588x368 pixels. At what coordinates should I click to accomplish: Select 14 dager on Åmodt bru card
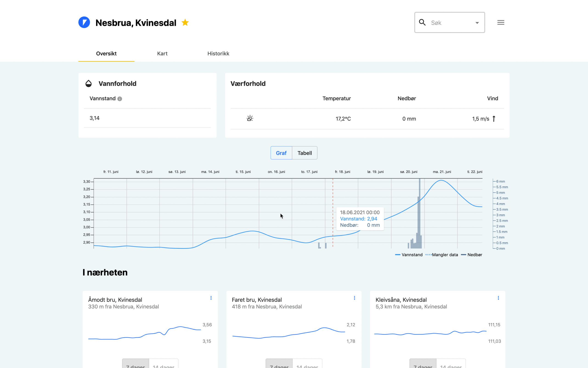(x=163, y=364)
